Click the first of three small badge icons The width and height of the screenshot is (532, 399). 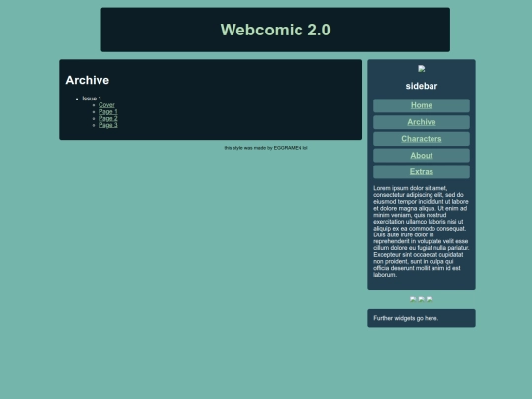(413, 299)
